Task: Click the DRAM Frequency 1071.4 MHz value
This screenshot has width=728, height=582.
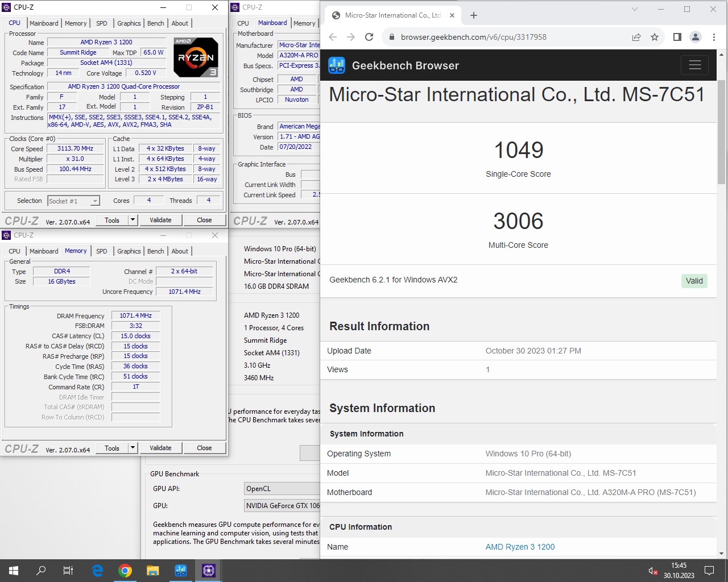Action: click(x=135, y=315)
